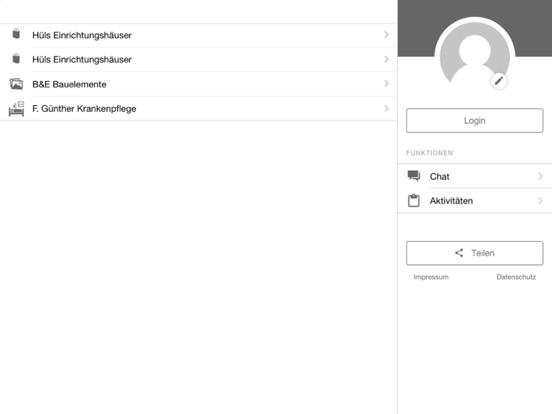
Task: Click the share icon in Teilen button
Action: [x=459, y=253]
